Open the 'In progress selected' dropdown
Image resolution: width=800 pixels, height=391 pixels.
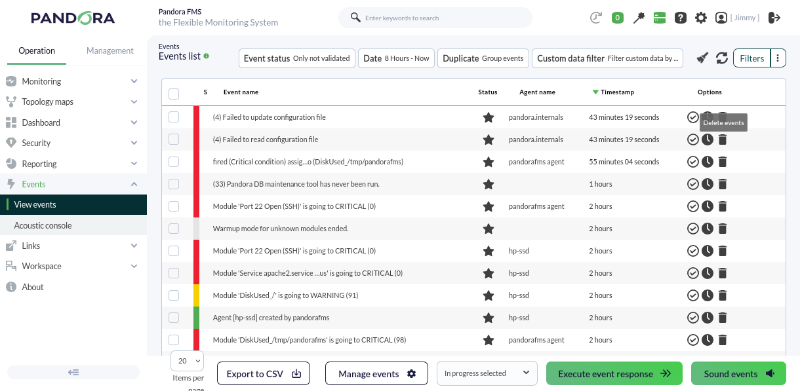coord(487,373)
